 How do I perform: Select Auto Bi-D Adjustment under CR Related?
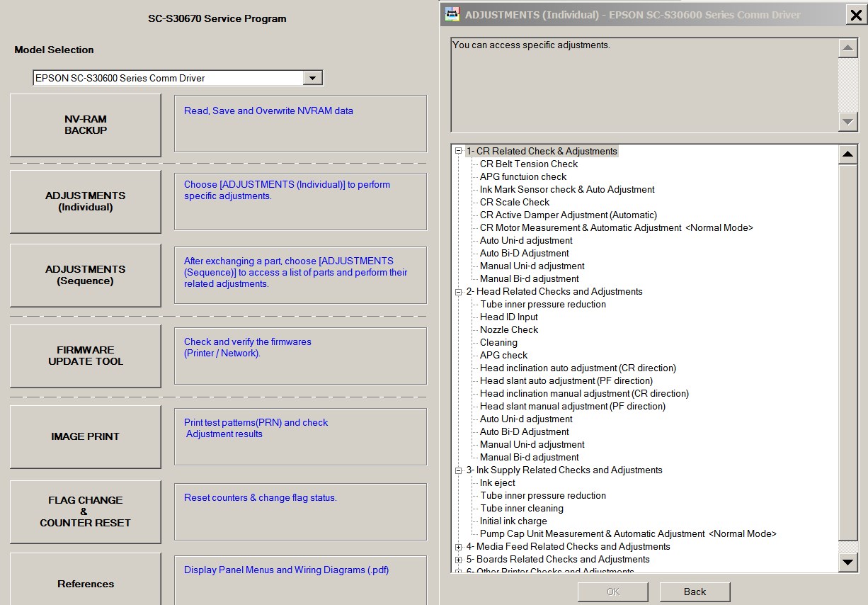coord(525,253)
